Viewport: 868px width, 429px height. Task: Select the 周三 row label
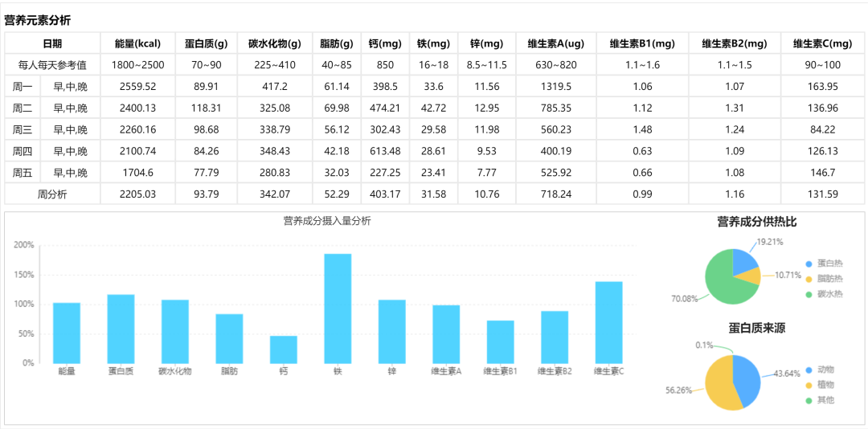pyautogui.click(x=23, y=130)
